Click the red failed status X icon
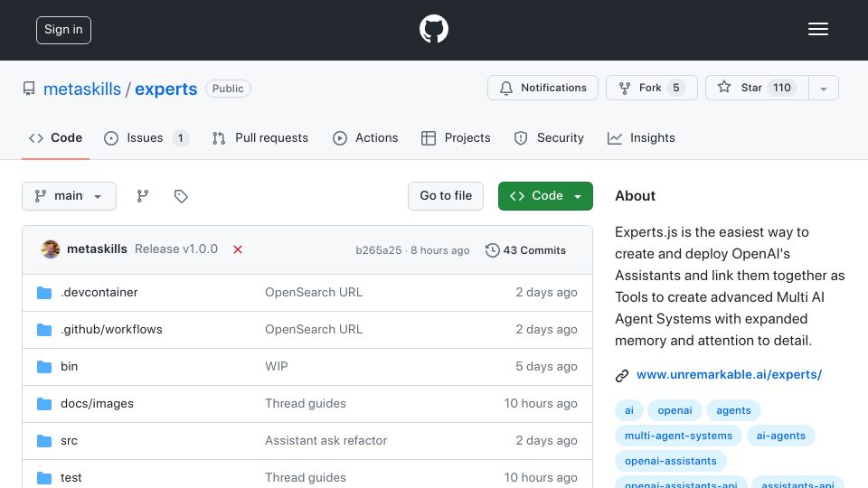The image size is (868, 488). [238, 249]
